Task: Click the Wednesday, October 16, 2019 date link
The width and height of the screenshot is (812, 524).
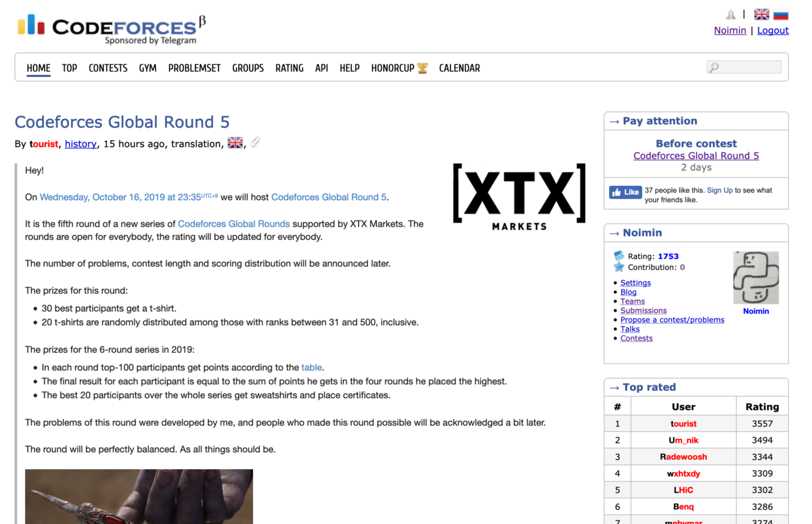Action: click(x=129, y=197)
